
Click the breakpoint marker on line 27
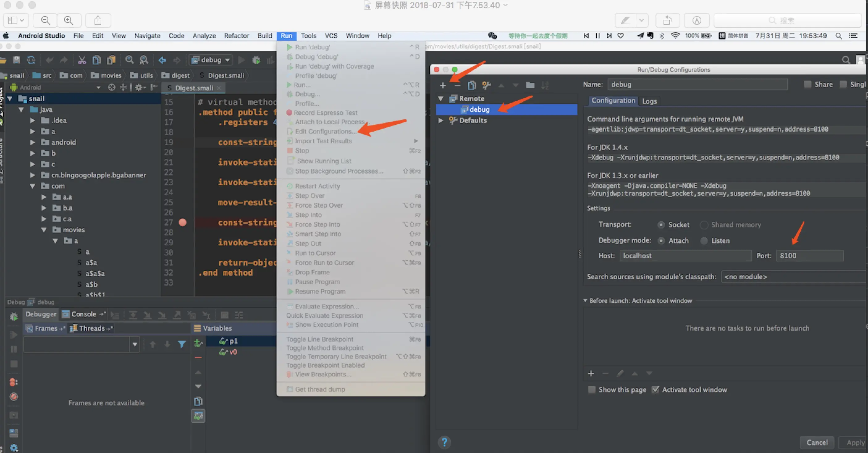pyautogui.click(x=182, y=222)
